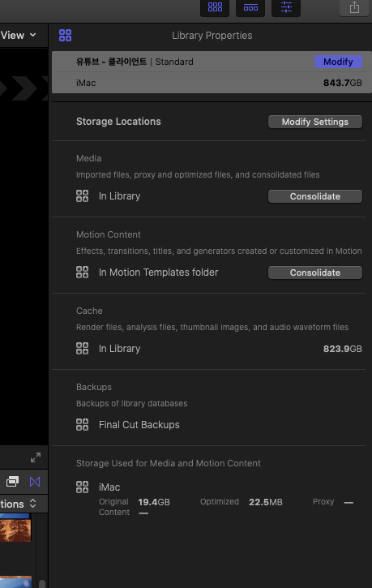This screenshot has height=588, width=372.
Task: Select the blue sky clip thumbnail
Action: click(x=15, y=582)
